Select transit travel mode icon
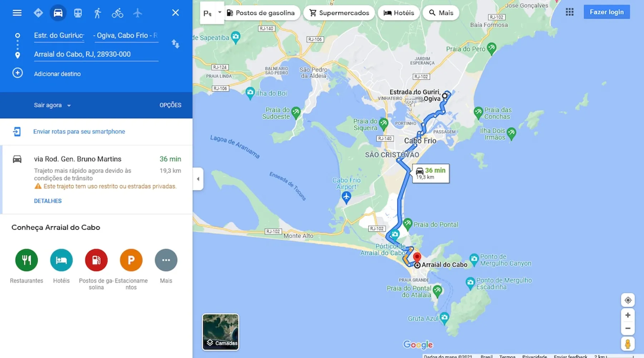This screenshot has width=644, height=358. coord(78,13)
